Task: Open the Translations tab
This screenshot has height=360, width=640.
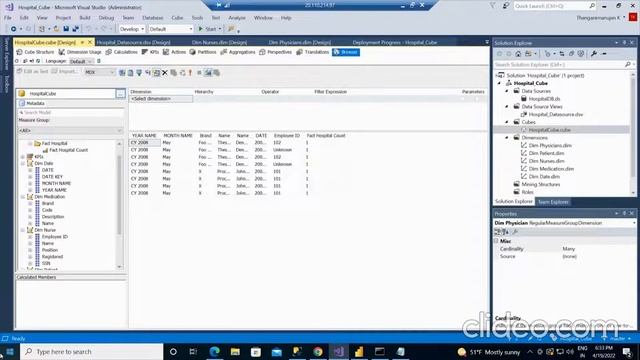Action: pos(313,52)
